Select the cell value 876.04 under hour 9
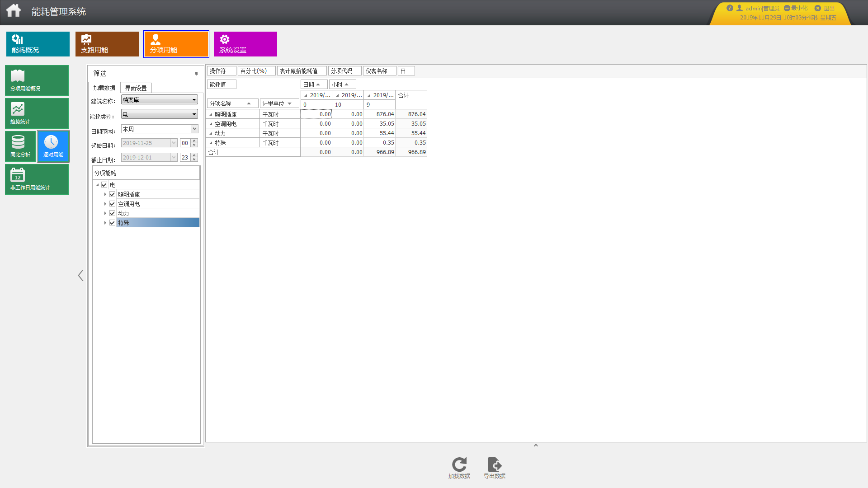The width and height of the screenshot is (868, 488). tap(380, 114)
